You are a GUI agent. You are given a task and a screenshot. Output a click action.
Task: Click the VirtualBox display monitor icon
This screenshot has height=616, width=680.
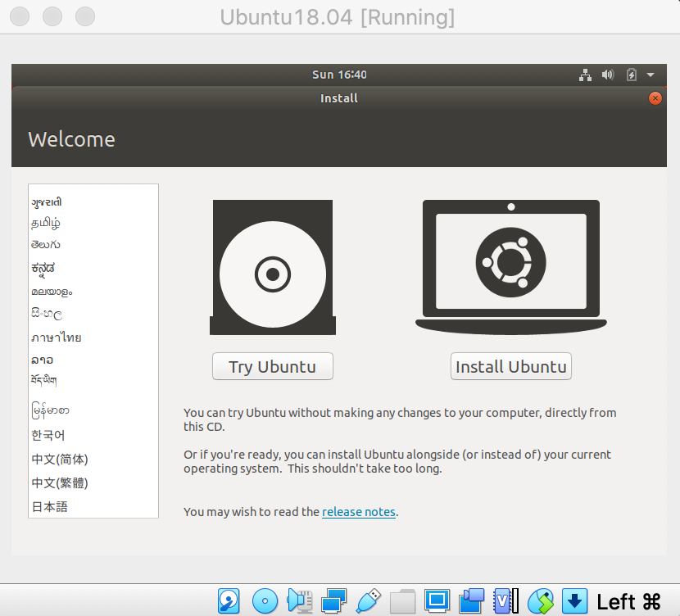pos(437,600)
